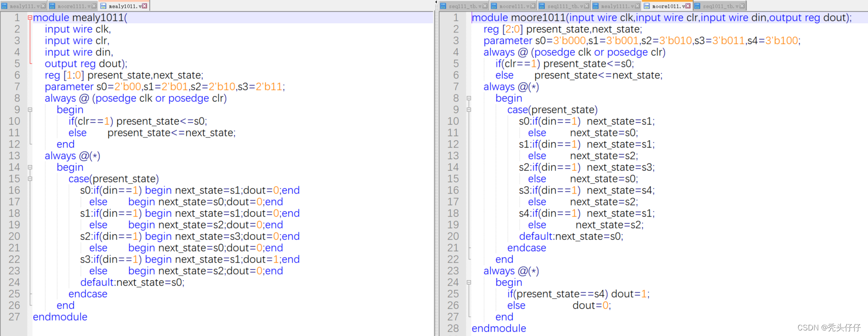Image resolution: width=868 pixels, height=336 pixels.
Task: Click the disk icon on seq1011_tb.v tab
Action: pyautogui.click(x=697, y=6)
